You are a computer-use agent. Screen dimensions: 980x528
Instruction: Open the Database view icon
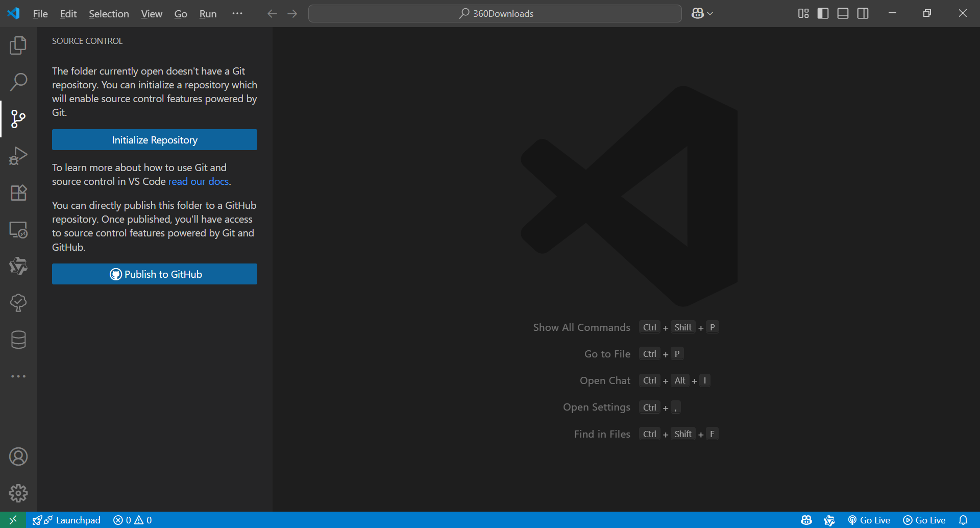18,340
